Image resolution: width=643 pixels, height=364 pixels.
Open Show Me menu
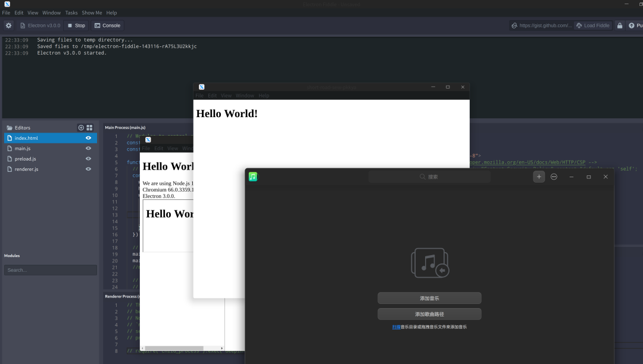(92, 12)
